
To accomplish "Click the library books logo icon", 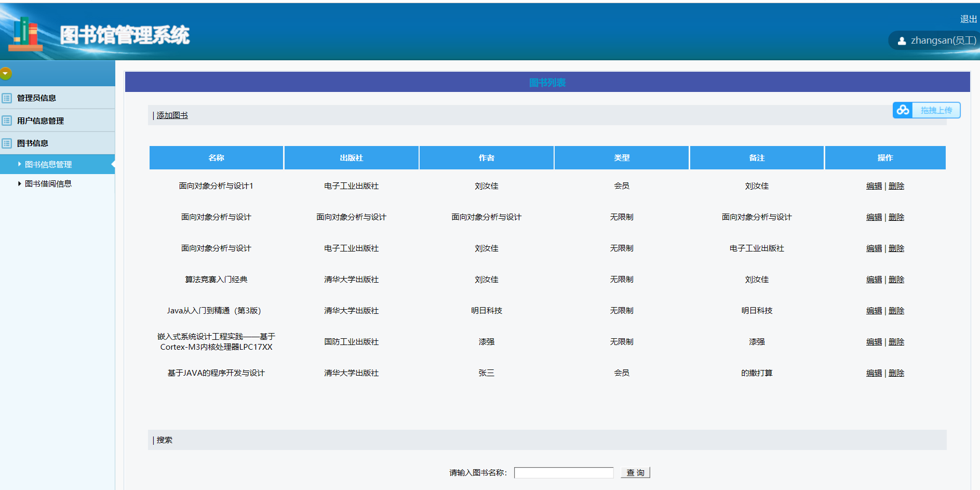I will (25, 34).
